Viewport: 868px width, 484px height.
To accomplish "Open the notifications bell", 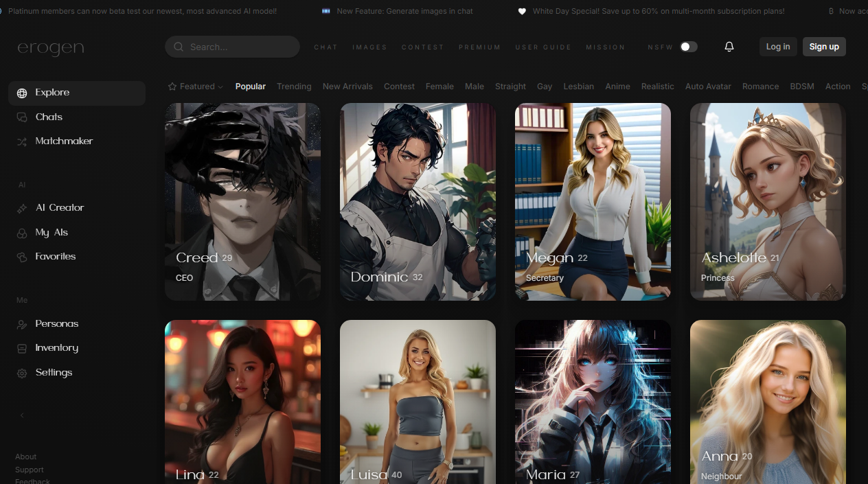I will click(x=729, y=46).
